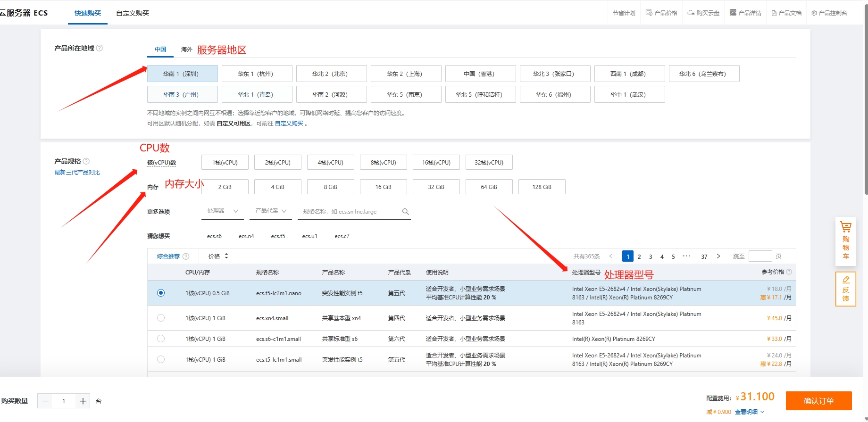Select region 华北 6 (乌兰察布)

pyautogui.click(x=704, y=74)
